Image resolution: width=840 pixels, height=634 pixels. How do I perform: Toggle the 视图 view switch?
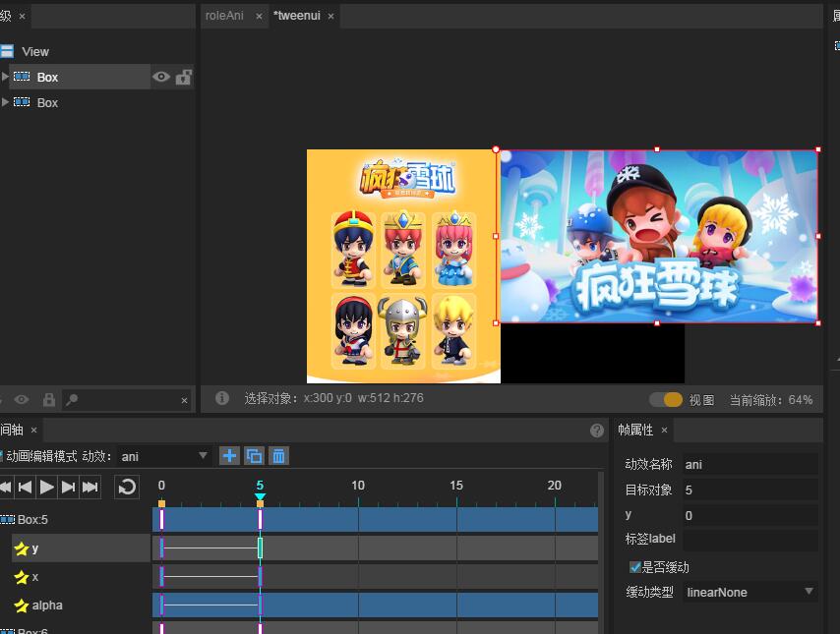pos(665,399)
